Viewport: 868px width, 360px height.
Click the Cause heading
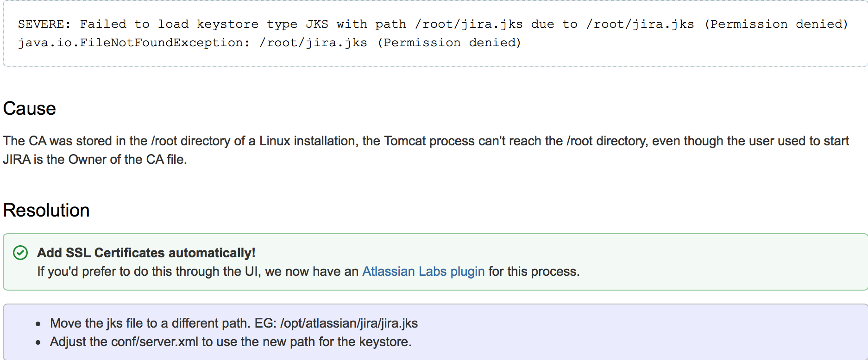click(29, 109)
